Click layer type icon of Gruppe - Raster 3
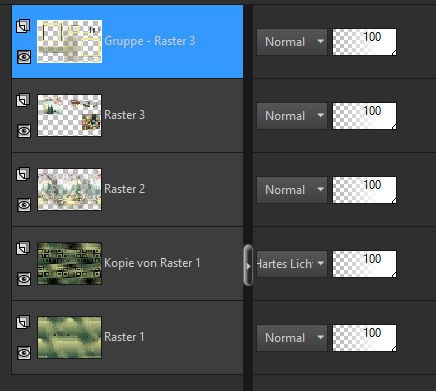The height and width of the screenshot is (391, 436). (x=23, y=26)
